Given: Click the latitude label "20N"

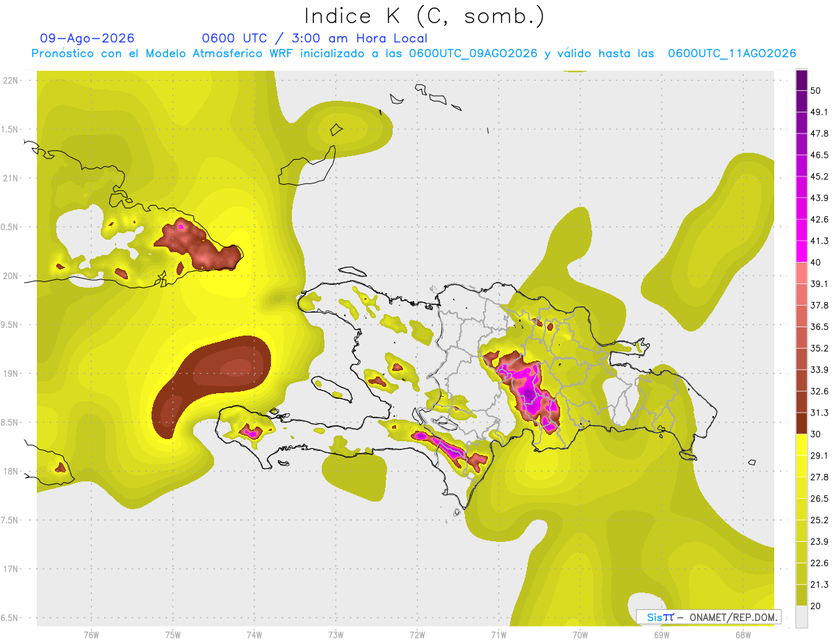Looking at the screenshot, I should pyautogui.click(x=10, y=276).
